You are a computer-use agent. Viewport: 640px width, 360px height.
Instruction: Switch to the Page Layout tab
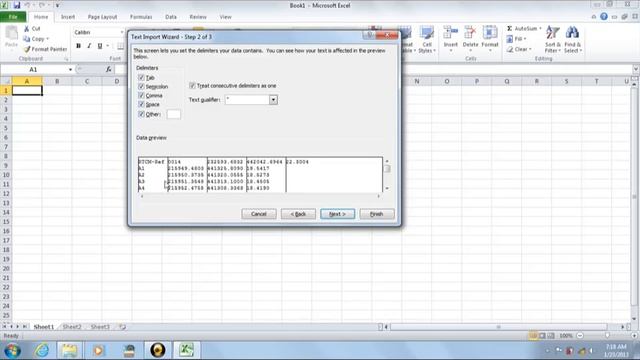102,17
